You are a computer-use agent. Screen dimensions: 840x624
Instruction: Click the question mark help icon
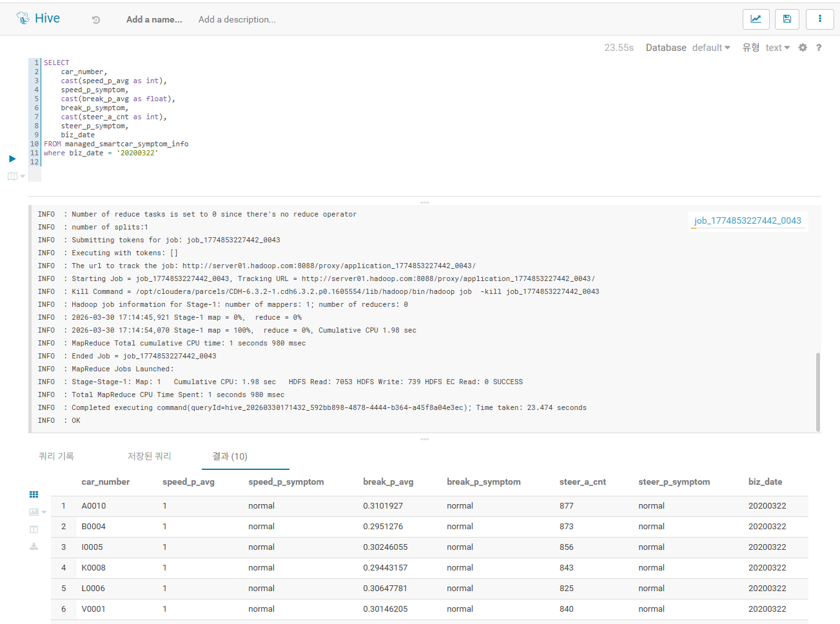(819, 48)
